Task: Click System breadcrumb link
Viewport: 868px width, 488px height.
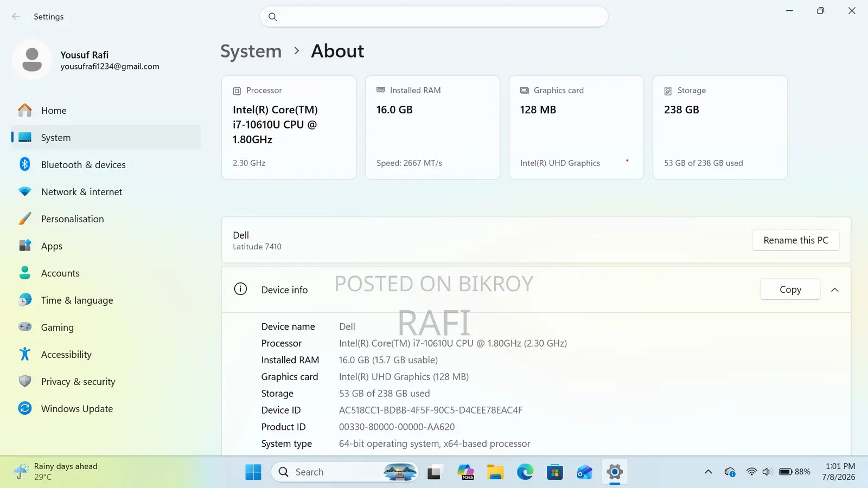Action: pos(251,51)
